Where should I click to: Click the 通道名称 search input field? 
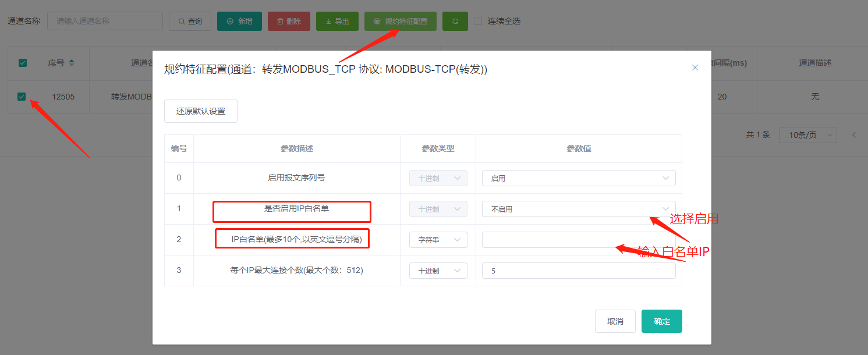click(105, 21)
